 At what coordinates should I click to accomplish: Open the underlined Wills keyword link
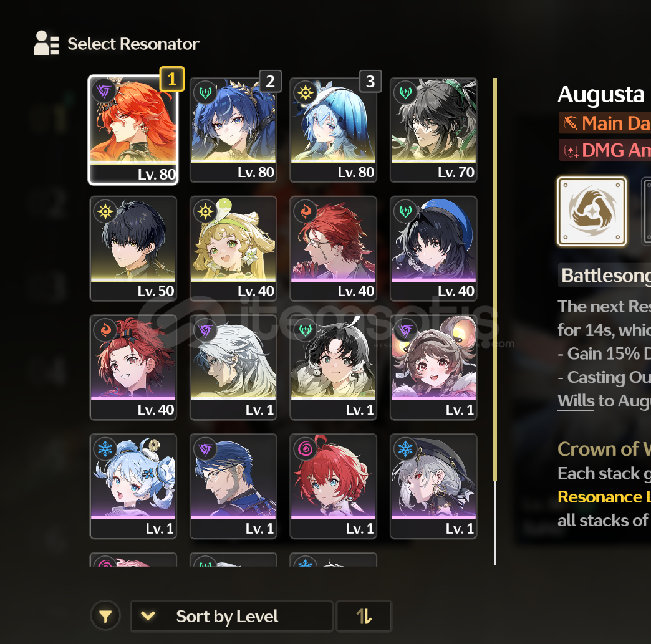576,401
